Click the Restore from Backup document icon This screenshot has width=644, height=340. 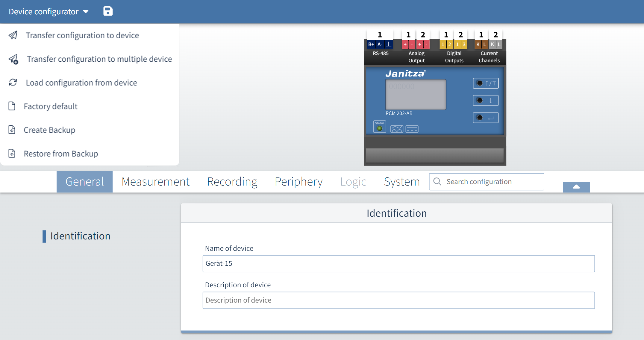[12, 154]
